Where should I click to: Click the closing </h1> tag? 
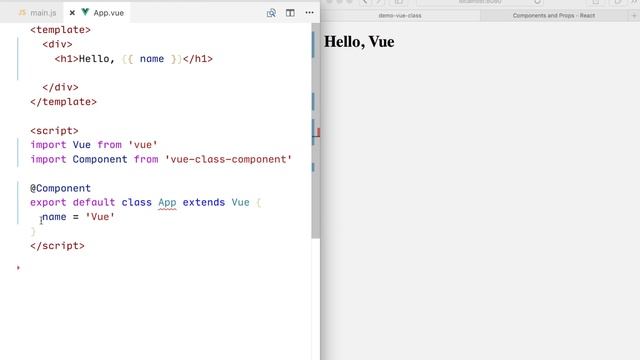click(x=198, y=59)
